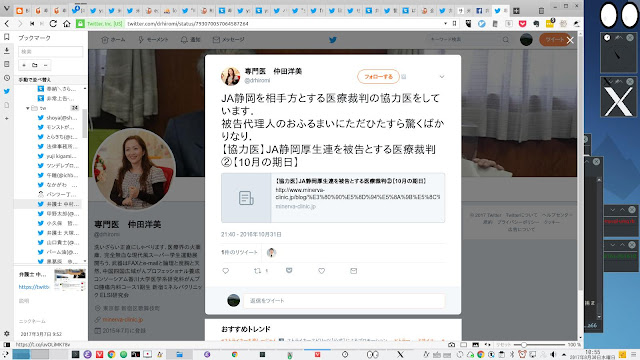The width and height of the screenshot is (640, 360).
Task: Click the Pocket save icon under the tweet
Action: pyautogui.click(x=289, y=270)
